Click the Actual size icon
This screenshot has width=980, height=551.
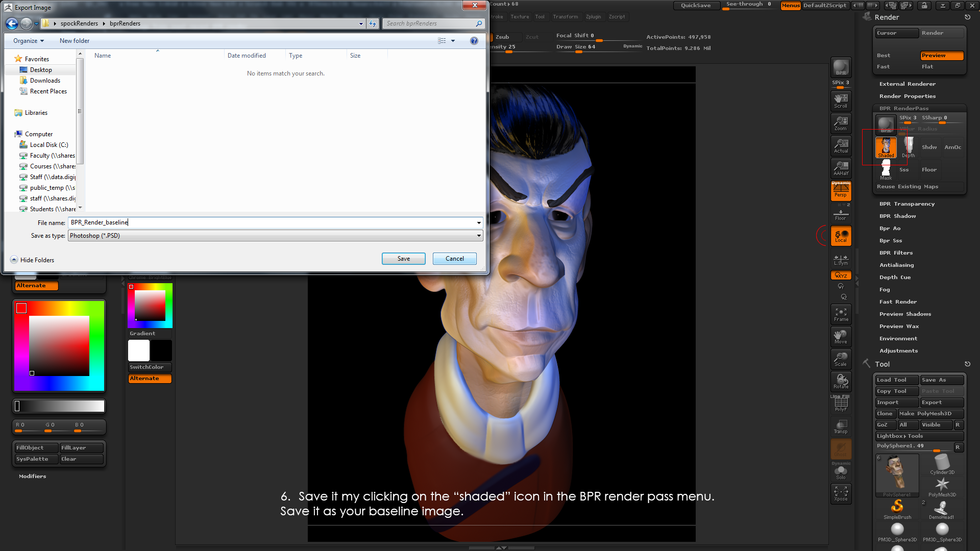[x=841, y=145]
